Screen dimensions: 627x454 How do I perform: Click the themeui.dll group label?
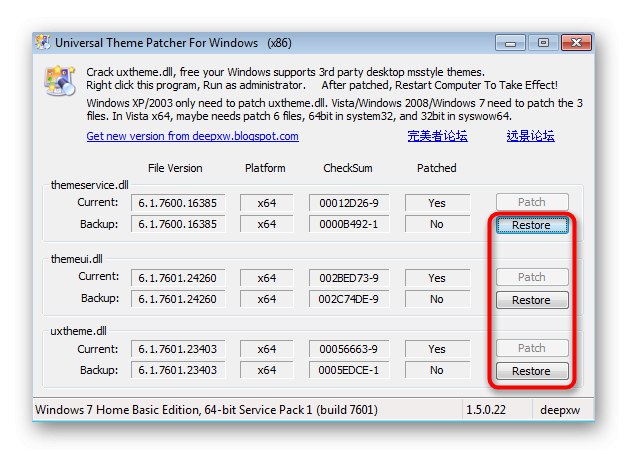77,259
